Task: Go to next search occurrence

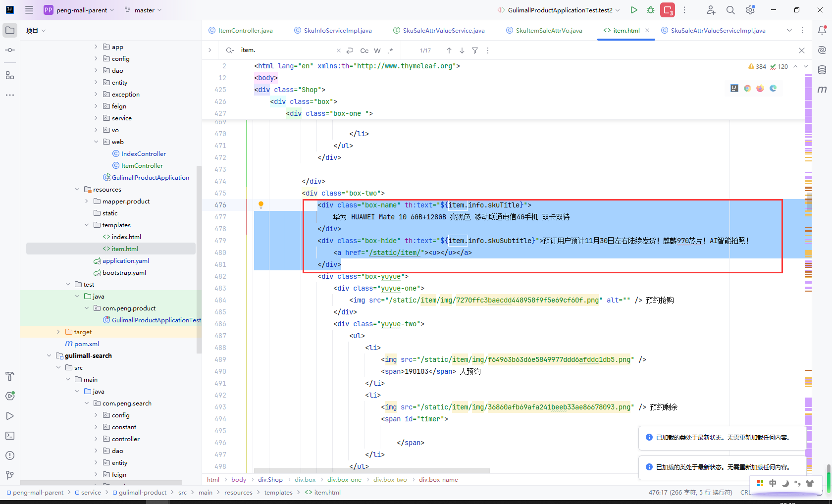Action: [462, 50]
